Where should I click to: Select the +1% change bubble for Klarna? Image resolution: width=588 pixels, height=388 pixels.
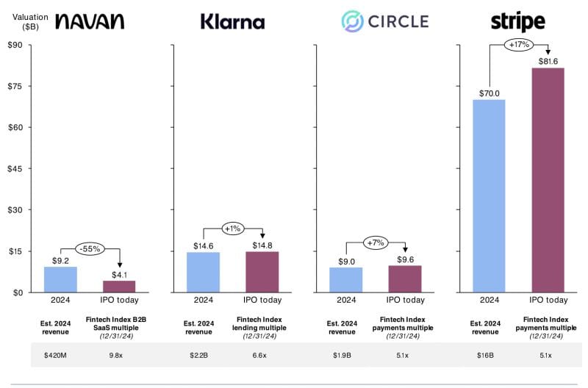(x=232, y=229)
